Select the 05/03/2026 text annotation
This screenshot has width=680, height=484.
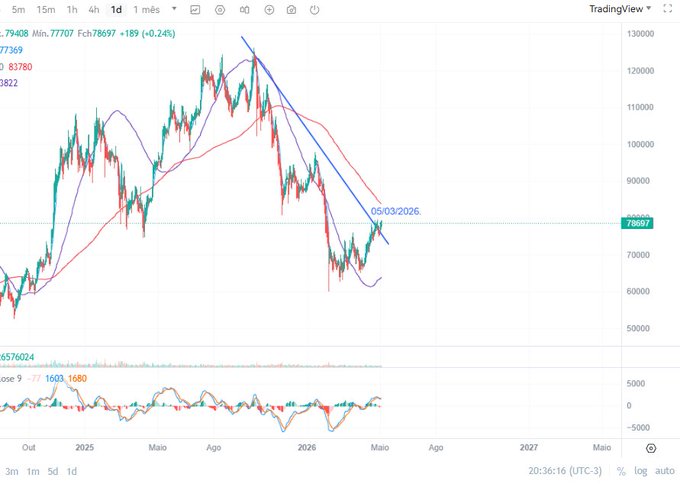(396, 211)
